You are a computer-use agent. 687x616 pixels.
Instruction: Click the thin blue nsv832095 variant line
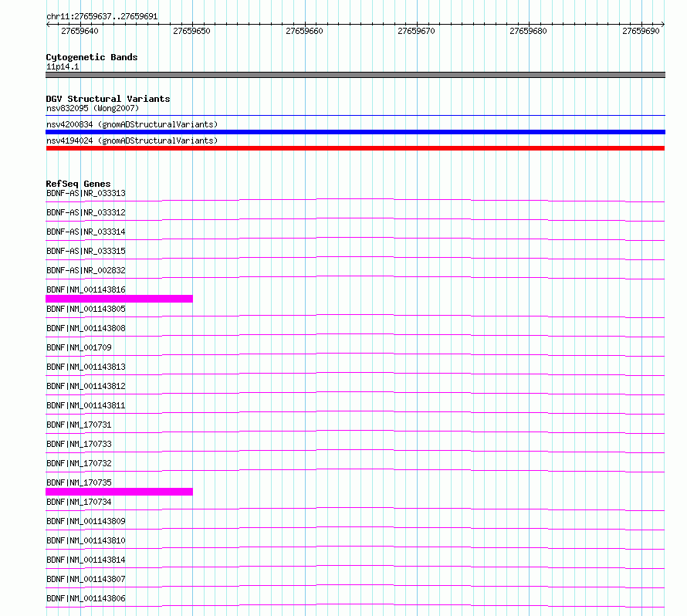355,115
